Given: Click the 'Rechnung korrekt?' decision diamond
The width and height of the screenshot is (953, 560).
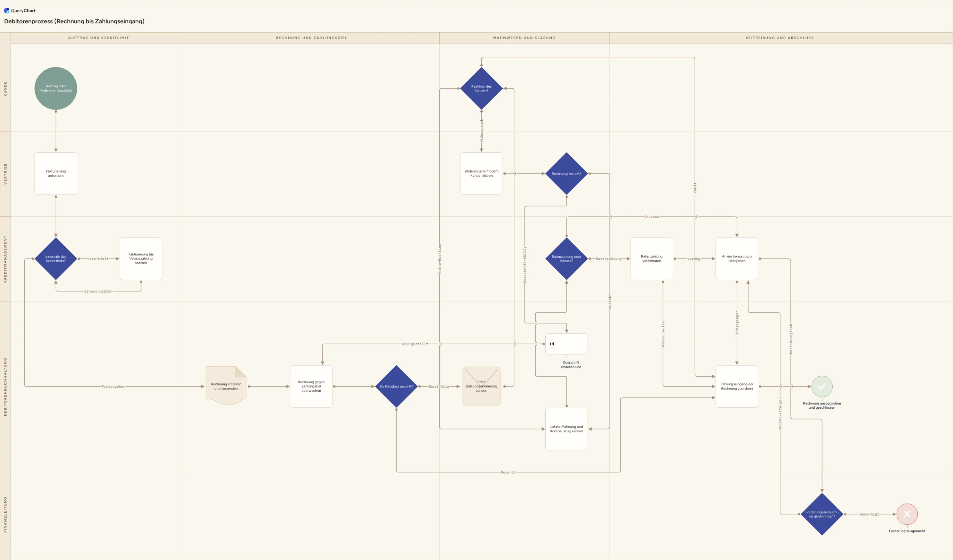Looking at the screenshot, I should click(x=567, y=174).
